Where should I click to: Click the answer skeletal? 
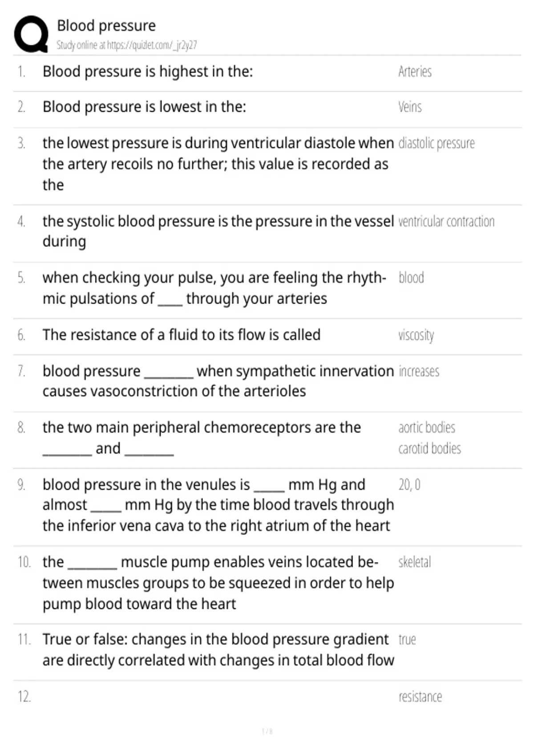[415, 562]
